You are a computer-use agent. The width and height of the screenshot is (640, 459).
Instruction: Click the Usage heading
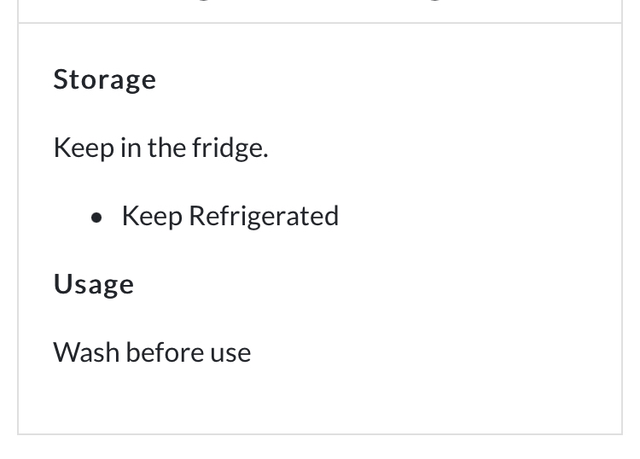93,284
